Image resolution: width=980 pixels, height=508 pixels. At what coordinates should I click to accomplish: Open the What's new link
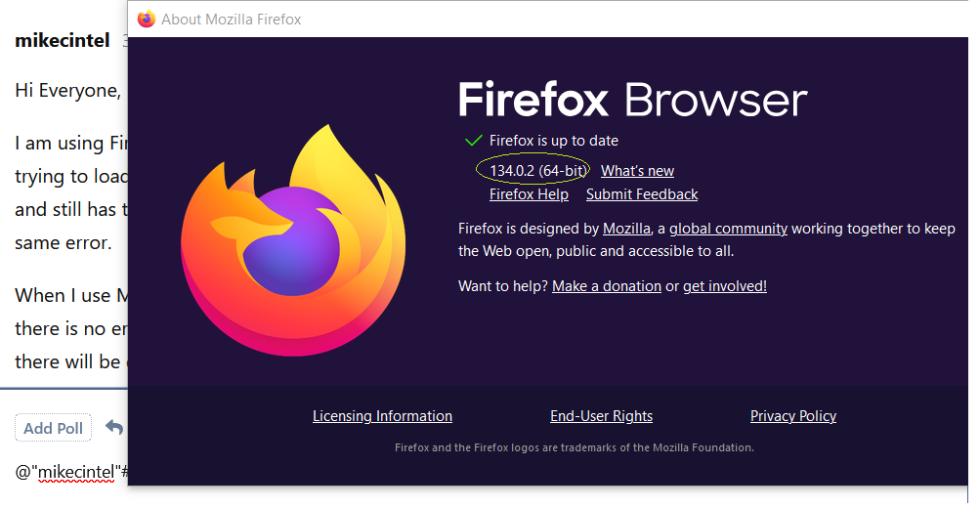tap(637, 171)
